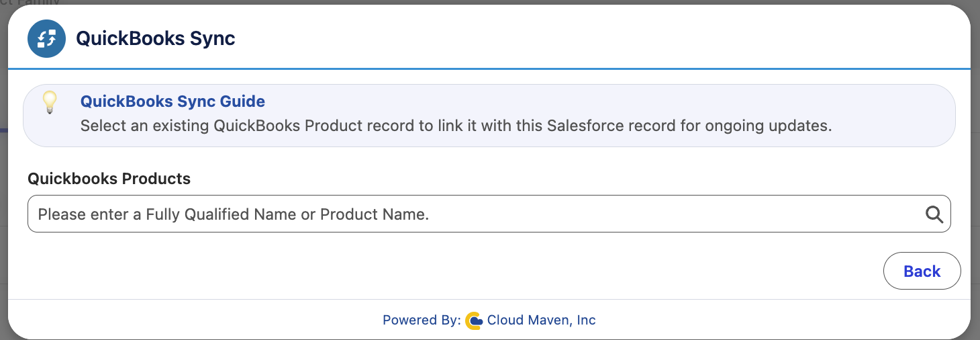Screen dimensions: 980x340
Task: Click empty space left of Back button
Action: coord(470,271)
